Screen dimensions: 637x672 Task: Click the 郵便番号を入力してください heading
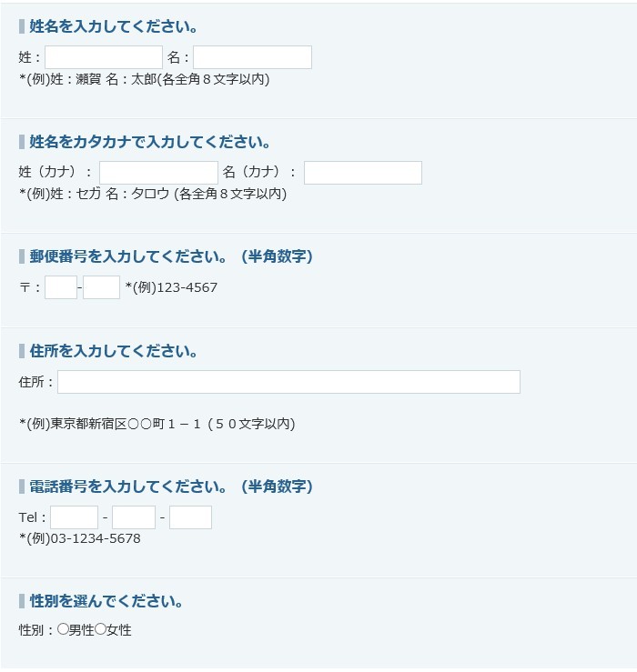[171, 257]
